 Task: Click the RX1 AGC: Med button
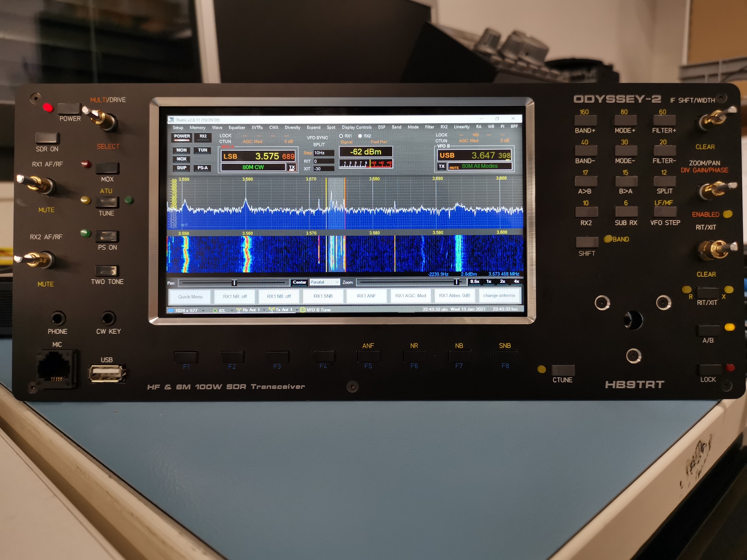tap(410, 296)
